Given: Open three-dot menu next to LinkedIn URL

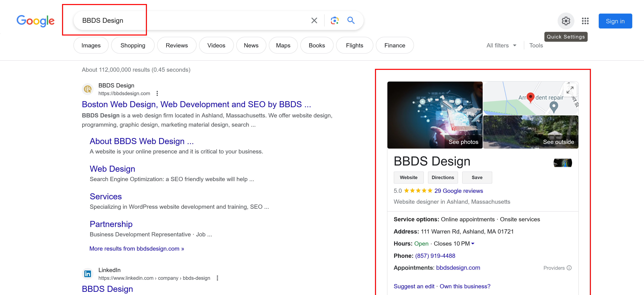Looking at the screenshot, I should click(217, 278).
